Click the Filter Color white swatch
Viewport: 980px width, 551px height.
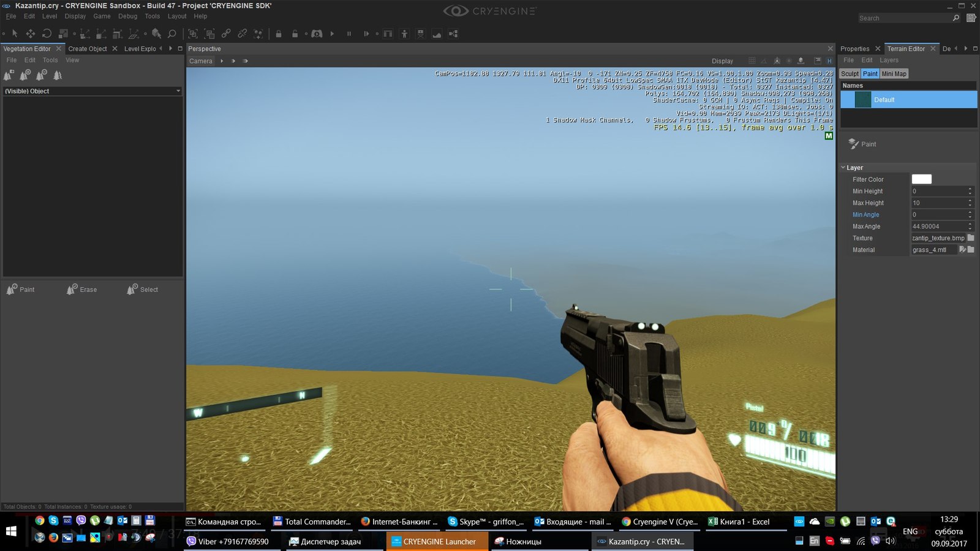921,179
